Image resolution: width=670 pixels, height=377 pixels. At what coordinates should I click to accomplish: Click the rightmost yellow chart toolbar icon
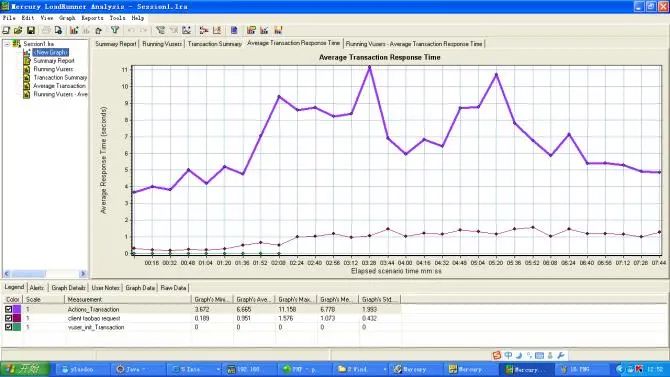[278, 30]
